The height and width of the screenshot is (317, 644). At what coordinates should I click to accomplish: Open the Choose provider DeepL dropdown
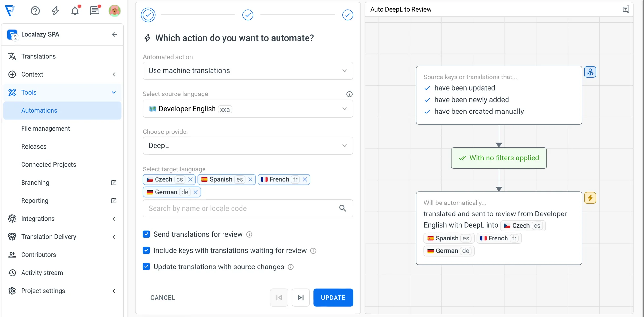point(248,146)
